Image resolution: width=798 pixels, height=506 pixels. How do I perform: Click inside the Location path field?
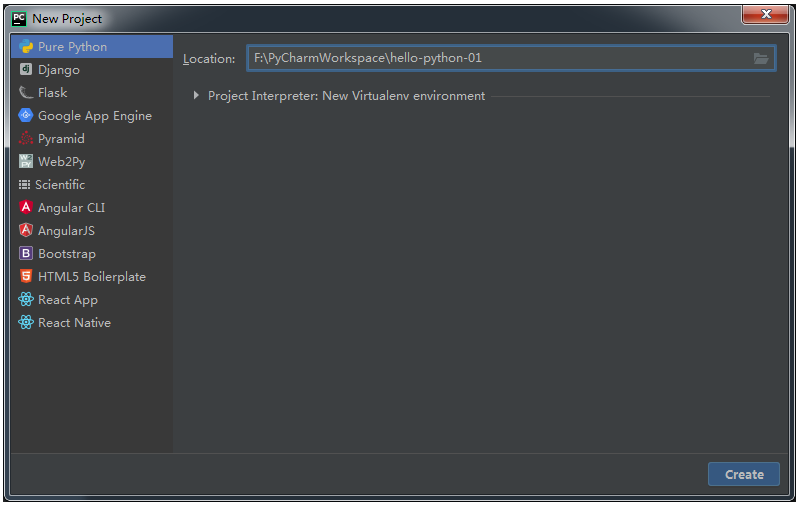[x=495, y=58]
